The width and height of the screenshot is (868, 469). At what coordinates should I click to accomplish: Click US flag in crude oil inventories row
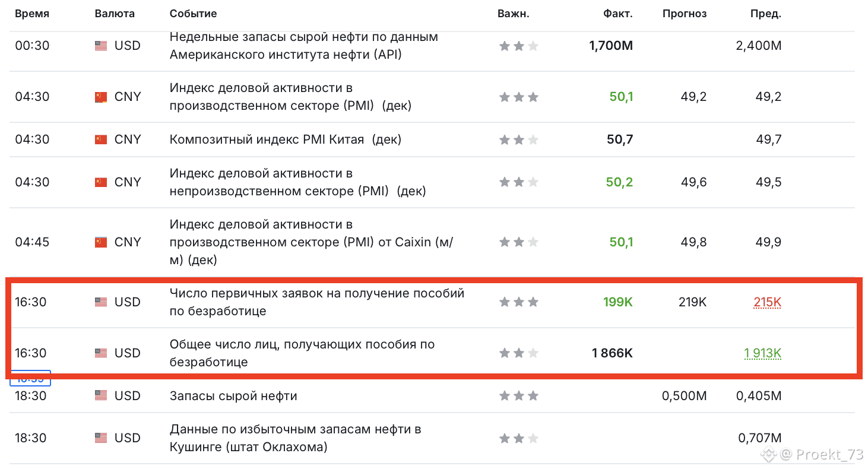point(101,396)
